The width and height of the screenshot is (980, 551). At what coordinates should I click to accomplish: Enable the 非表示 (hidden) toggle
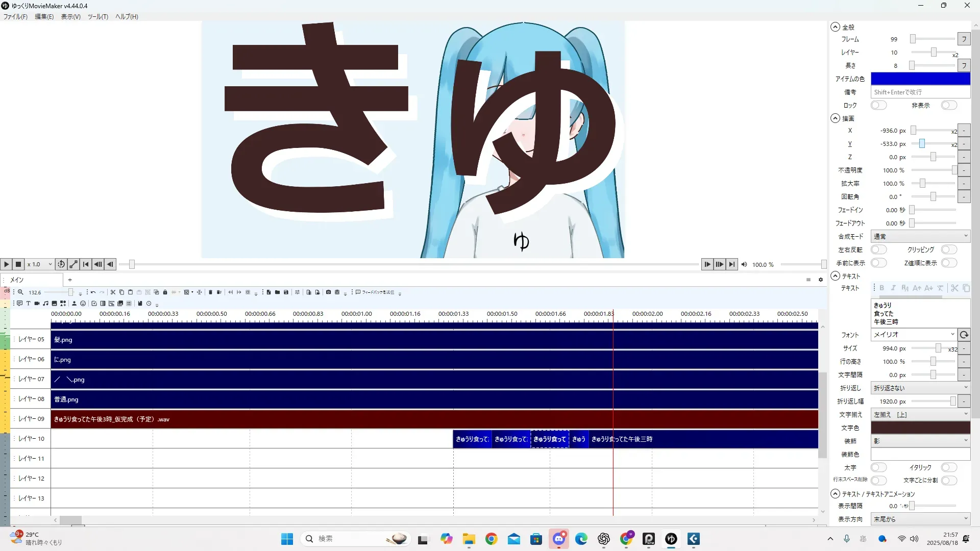pyautogui.click(x=948, y=105)
